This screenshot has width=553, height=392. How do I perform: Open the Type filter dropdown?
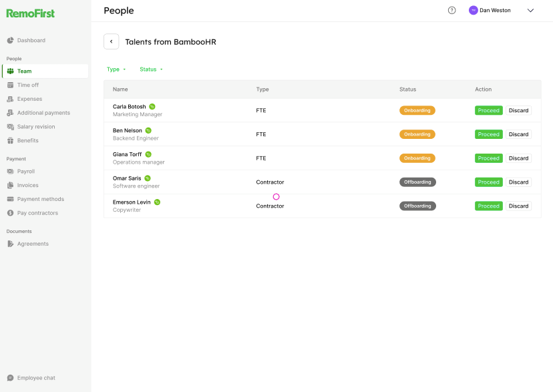116,69
